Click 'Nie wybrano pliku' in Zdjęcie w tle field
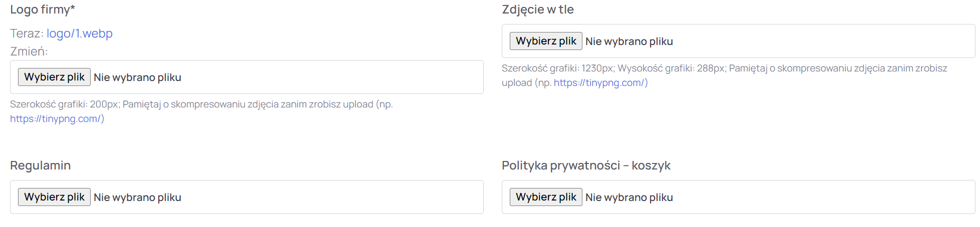The image size is (980, 227). tap(629, 41)
